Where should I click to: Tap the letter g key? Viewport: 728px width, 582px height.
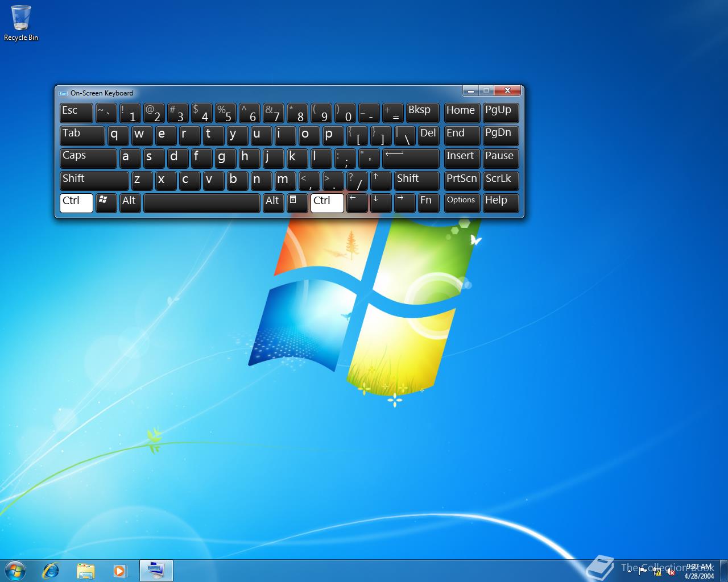point(225,158)
